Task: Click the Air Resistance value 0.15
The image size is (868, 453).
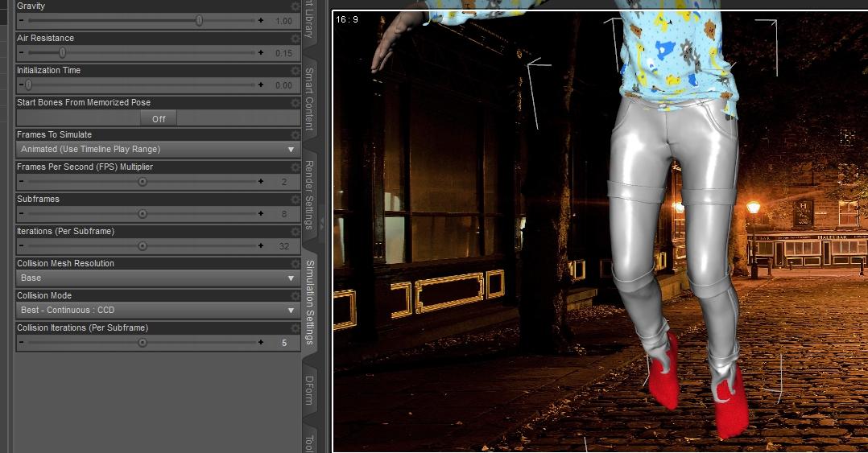Action: [283, 53]
